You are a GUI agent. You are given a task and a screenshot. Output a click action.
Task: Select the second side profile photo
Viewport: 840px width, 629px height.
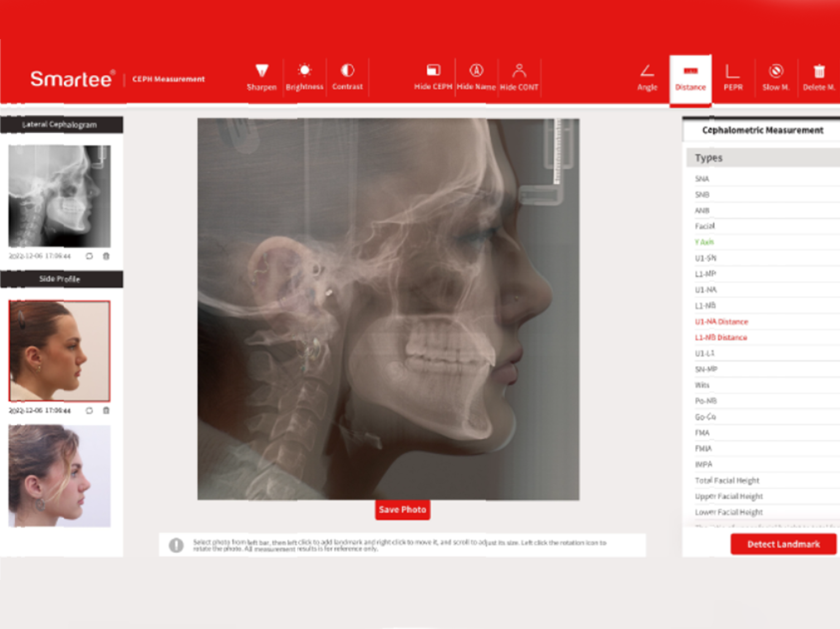(x=60, y=476)
